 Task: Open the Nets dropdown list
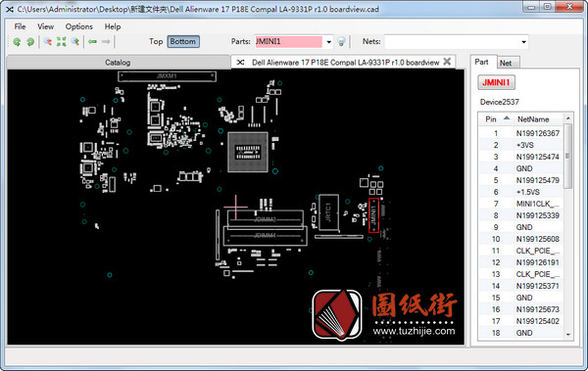523,41
